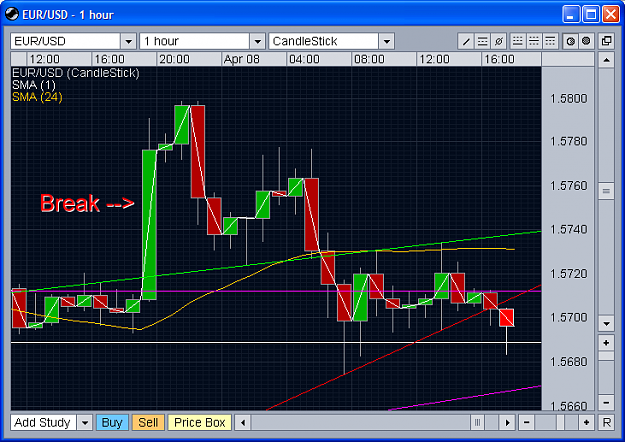The image size is (625, 442).
Task: Select the trend line drawing tool
Action: [x=466, y=41]
